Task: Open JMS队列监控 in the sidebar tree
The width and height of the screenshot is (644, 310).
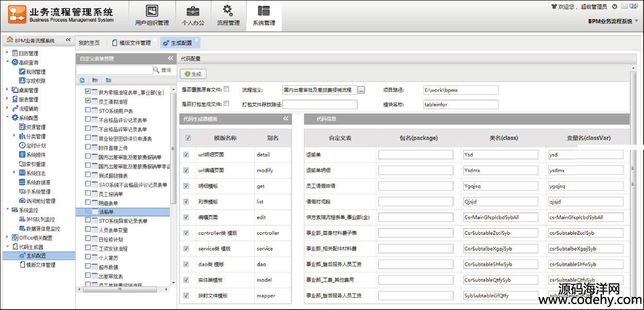Action: 36,220
